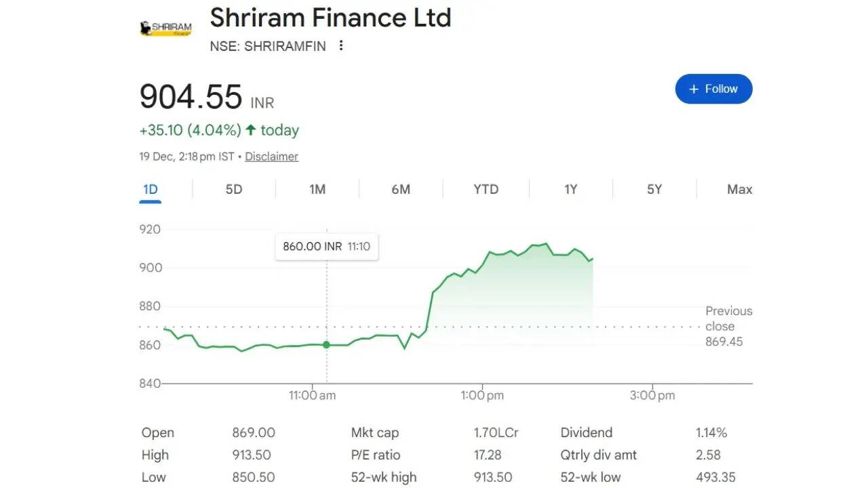
Task: Click the green data point marker at 11:10
Action: (x=326, y=344)
